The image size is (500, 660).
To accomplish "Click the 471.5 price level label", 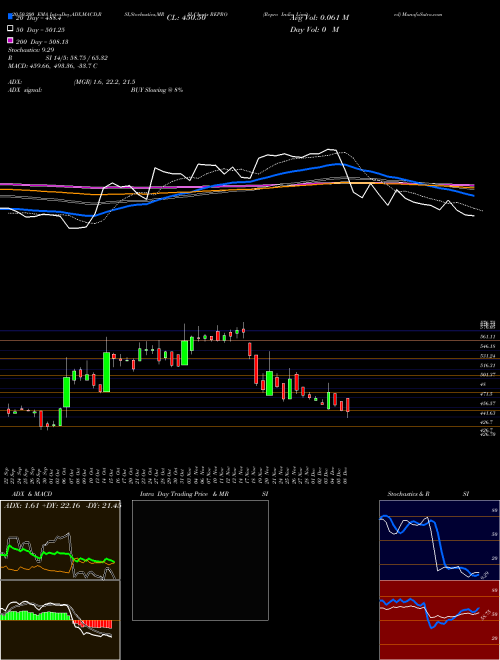I will (486, 394).
